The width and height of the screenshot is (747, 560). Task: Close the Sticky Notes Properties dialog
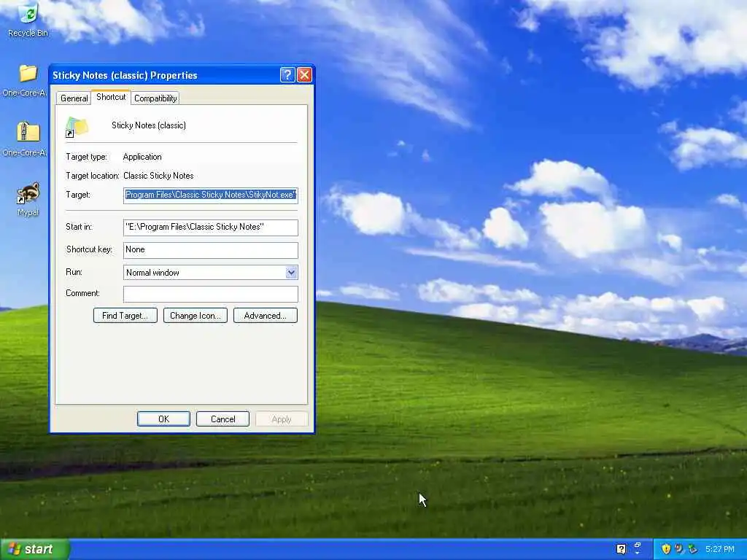click(304, 75)
